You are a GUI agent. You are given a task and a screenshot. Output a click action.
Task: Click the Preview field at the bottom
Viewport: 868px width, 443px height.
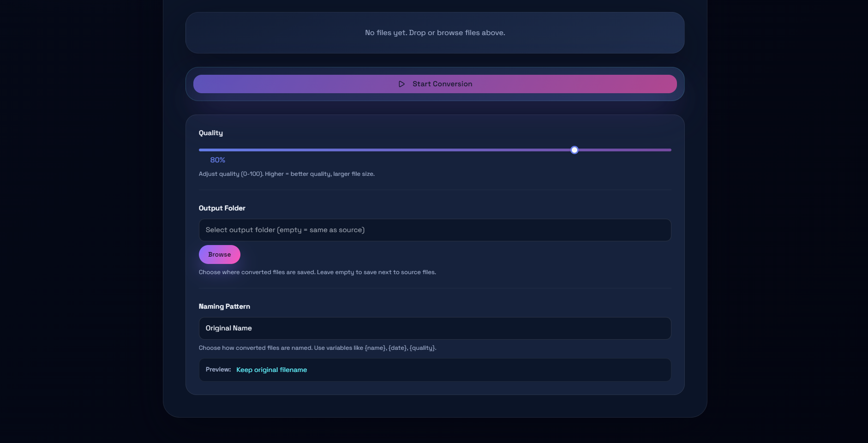[434, 370]
